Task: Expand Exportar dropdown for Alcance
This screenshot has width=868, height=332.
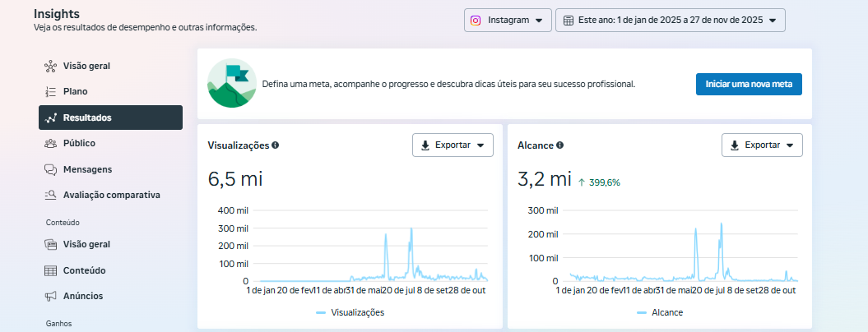Action: click(x=761, y=145)
